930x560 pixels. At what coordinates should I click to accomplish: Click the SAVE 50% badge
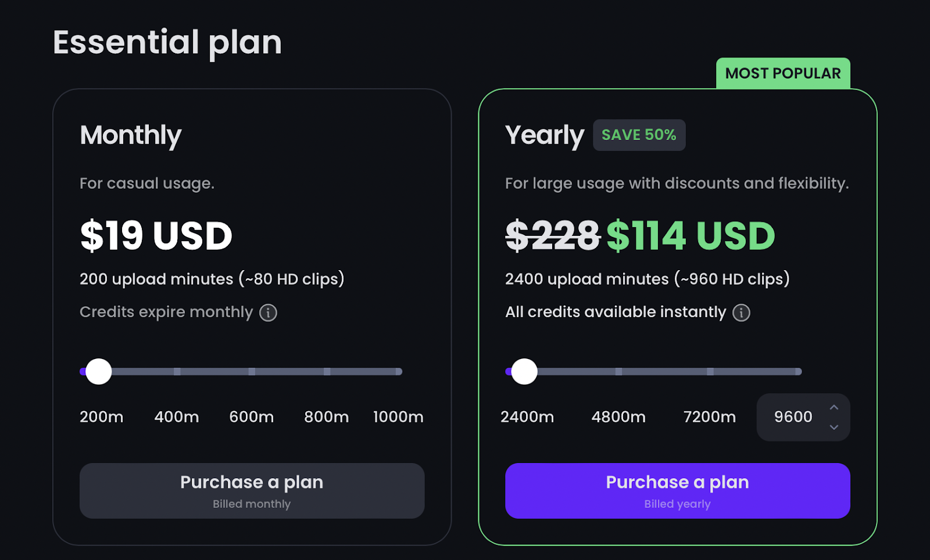point(639,135)
